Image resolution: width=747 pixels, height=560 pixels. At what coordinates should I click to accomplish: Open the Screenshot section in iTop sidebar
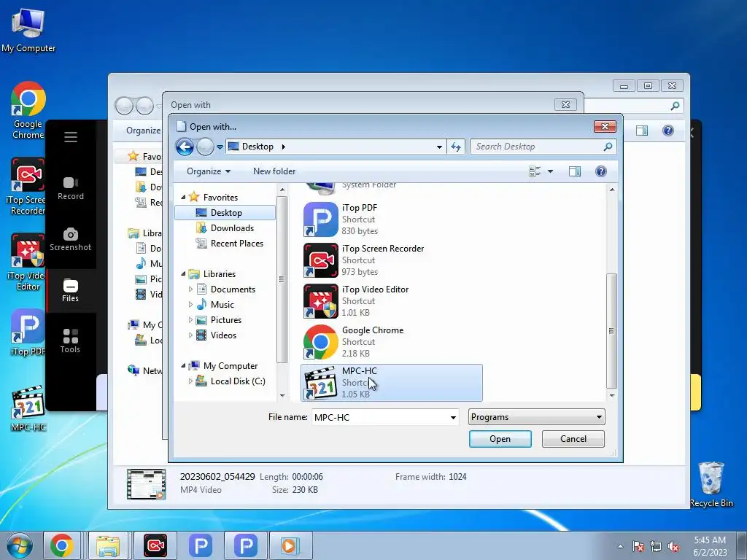pyautogui.click(x=71, y=239)
